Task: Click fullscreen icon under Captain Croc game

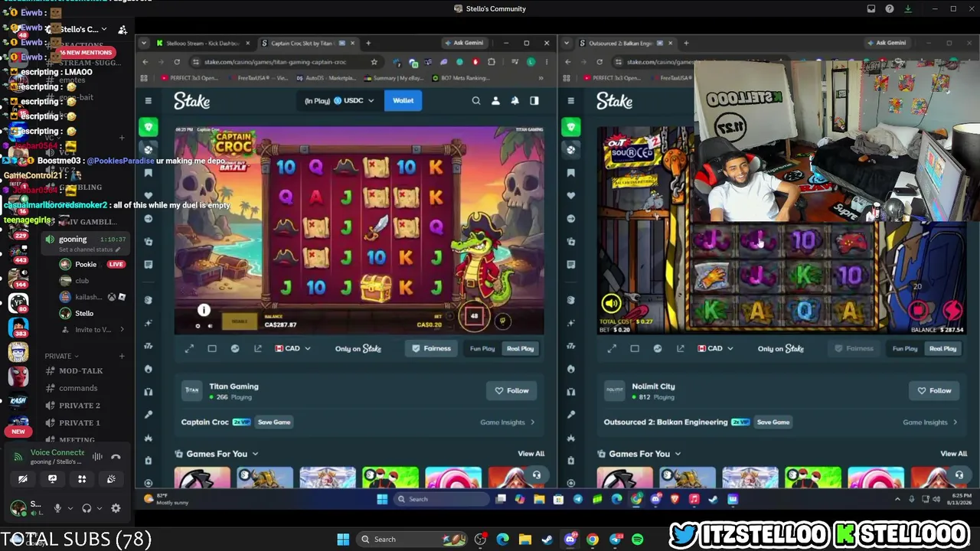Action: [189, 348]
